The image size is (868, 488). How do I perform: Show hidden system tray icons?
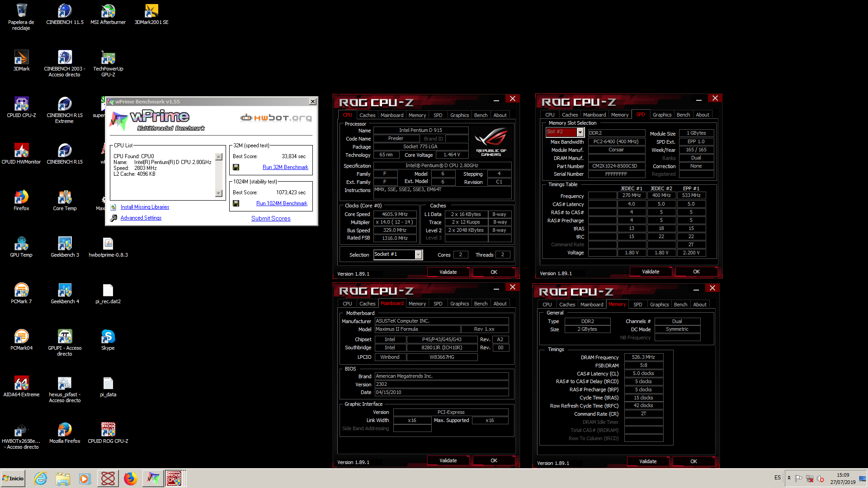click(x=789, y=478)
